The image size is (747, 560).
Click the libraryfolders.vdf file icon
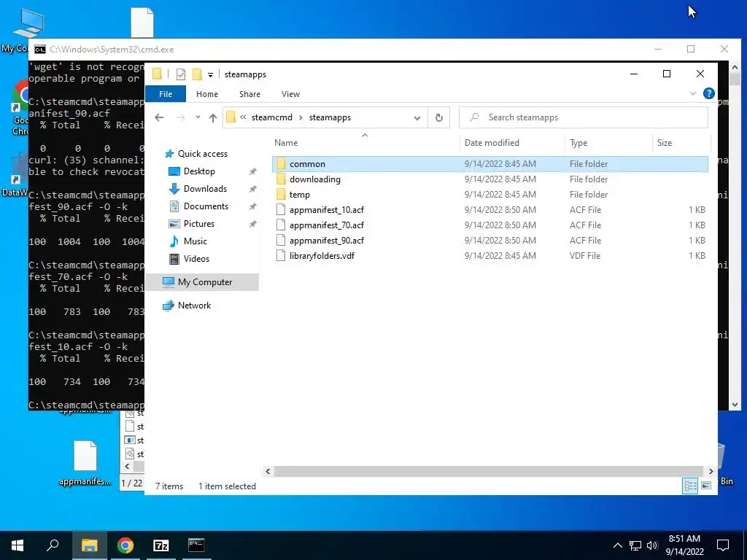281,256
